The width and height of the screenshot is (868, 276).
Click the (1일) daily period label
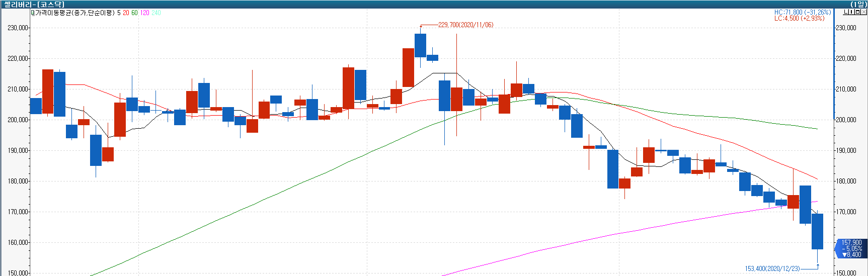pyautogui.click(x=858, y=4)
